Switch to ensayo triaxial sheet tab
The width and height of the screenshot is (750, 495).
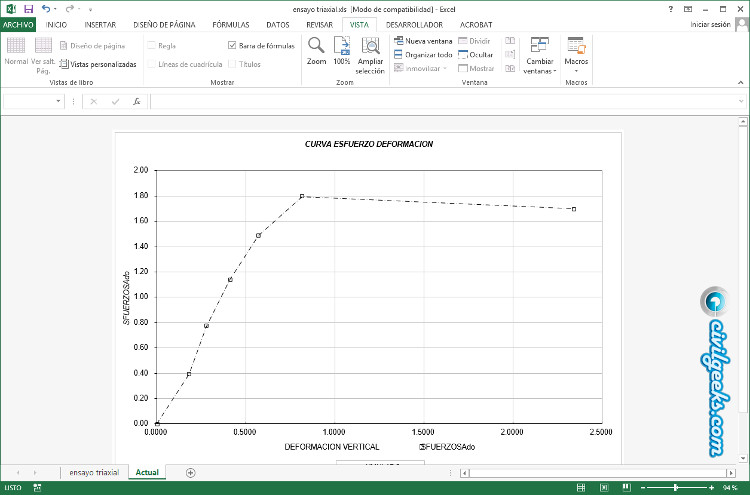click(94, 472)
